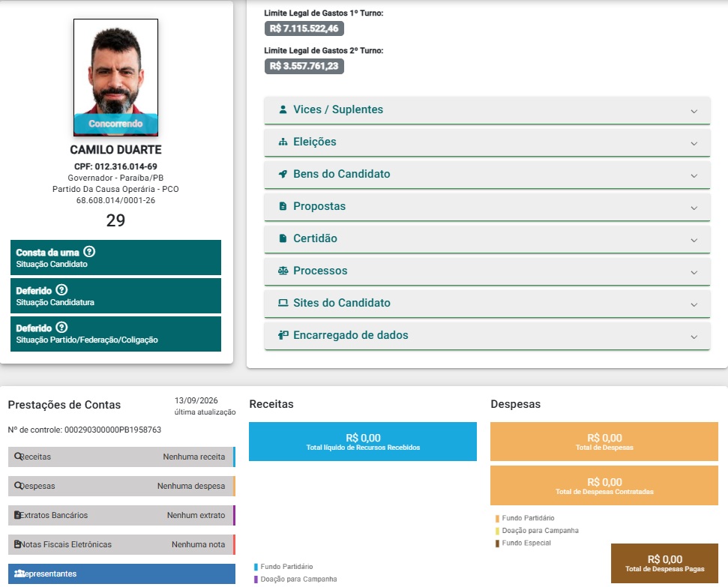This screenshot has height=587, width=728.
Task: Click the Camilo Duarte candidate photo
Action: (x=115, y=77)
